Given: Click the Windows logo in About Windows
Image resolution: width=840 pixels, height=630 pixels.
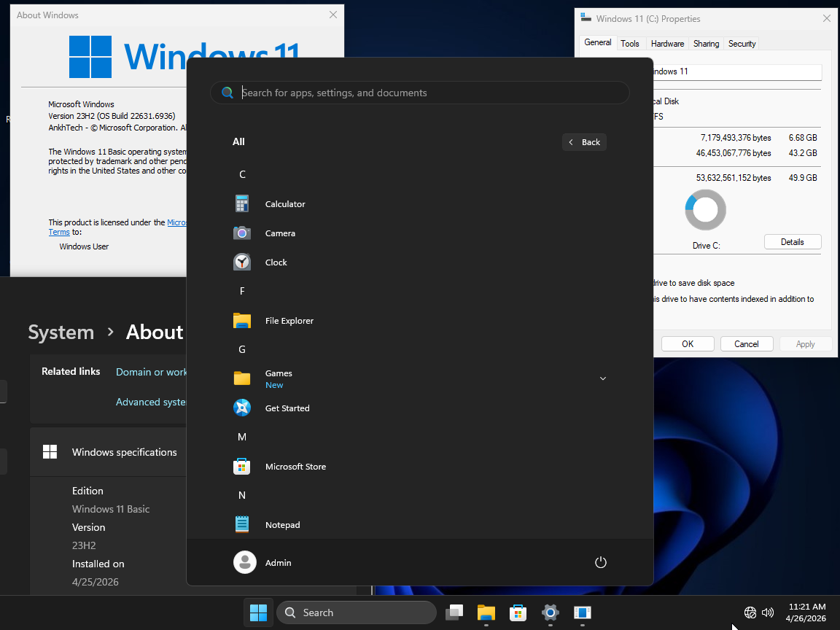Looking at the screenshot, I should click(x=90, y=57).
